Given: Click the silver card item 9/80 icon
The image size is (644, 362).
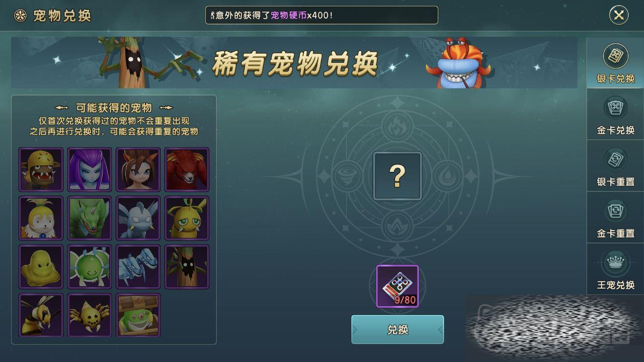Looking at the screenshot, I should click(397, 286).
